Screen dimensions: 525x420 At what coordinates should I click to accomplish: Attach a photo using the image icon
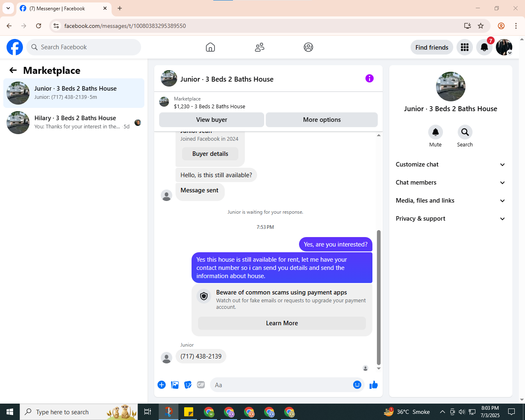coord(175,385)
